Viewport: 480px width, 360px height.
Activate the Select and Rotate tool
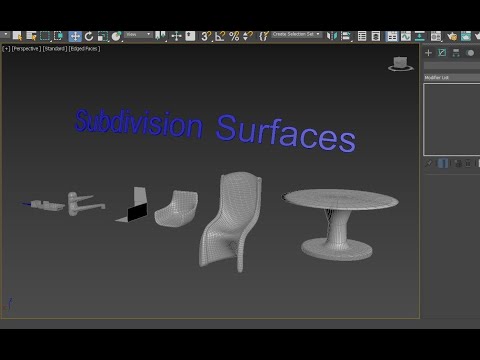click(89, 36)
